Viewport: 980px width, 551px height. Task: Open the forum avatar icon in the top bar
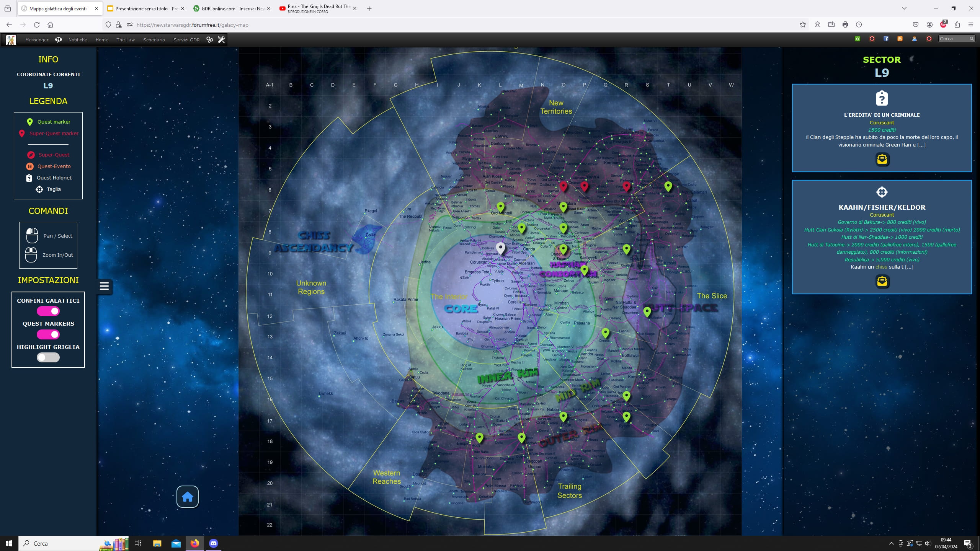11,39
